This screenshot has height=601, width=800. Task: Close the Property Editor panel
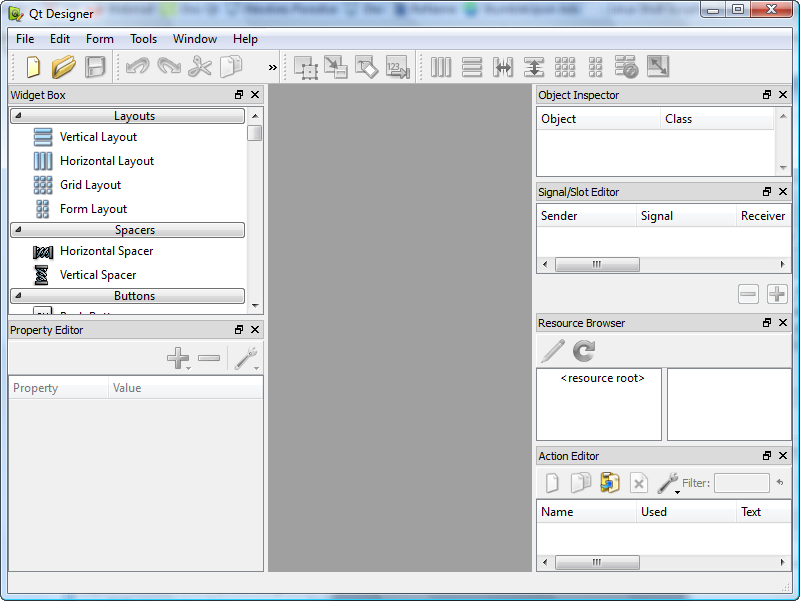coord(255,330)
